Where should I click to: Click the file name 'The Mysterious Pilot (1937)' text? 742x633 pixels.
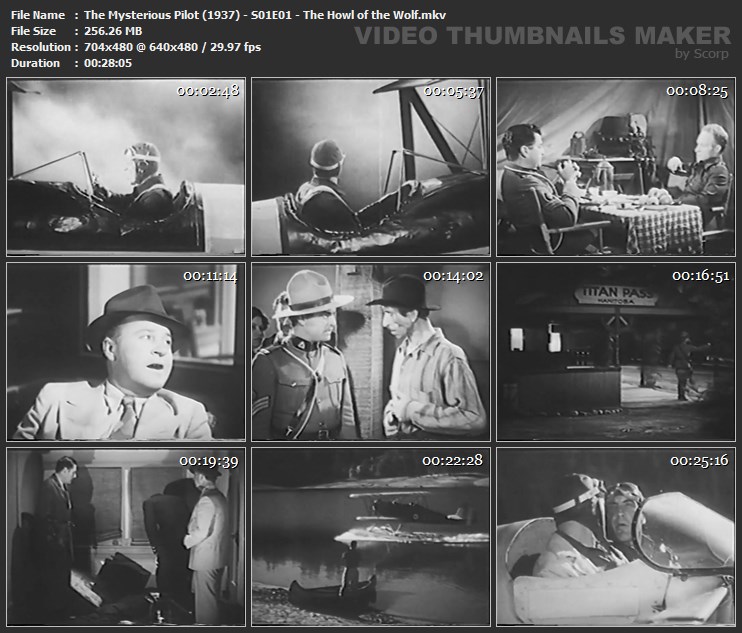point(162,15)
